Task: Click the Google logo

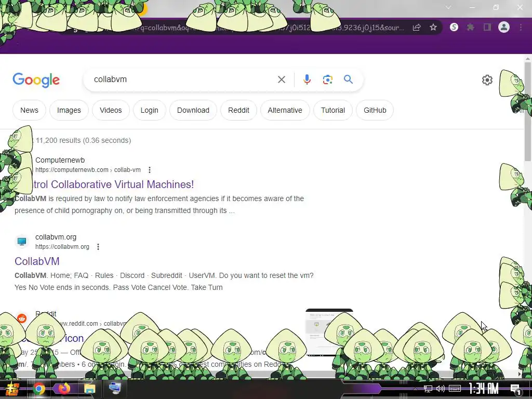Action: (x=36, y=81)
